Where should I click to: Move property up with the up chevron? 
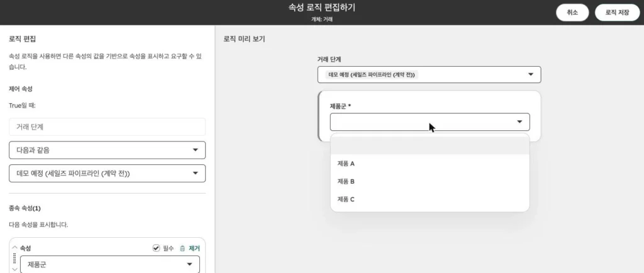tap(14, 248)
